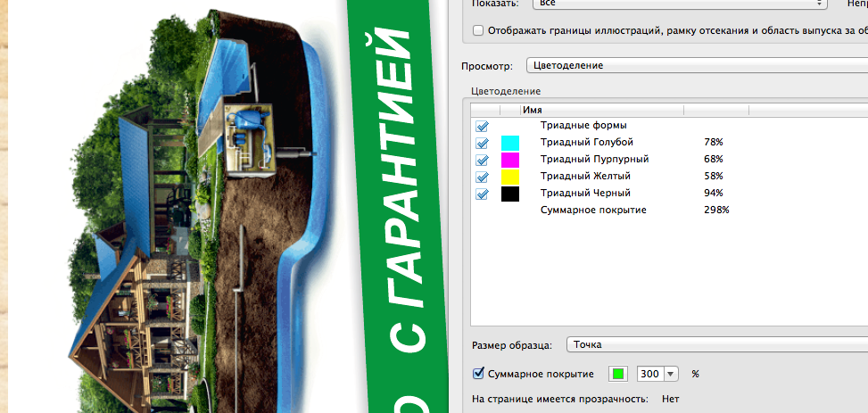Click the Имя column header
Screen dimensions: 868x413
tap(602, 111)
